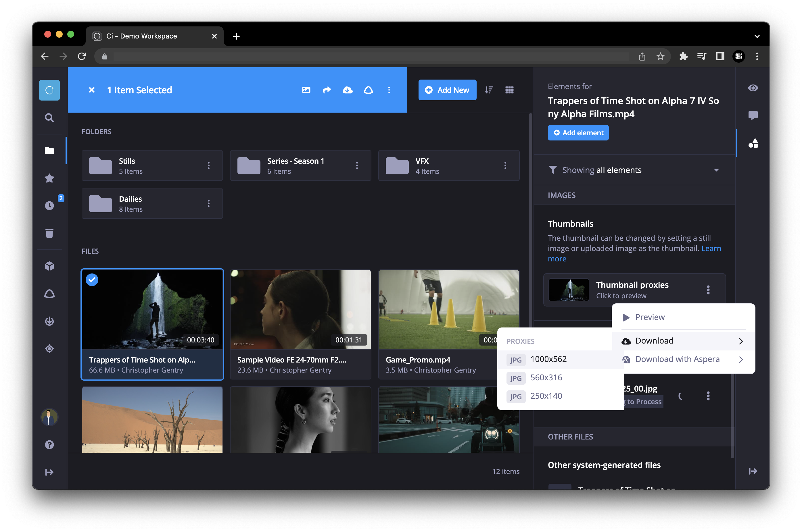Open the comments panel icon

(753, 115)
